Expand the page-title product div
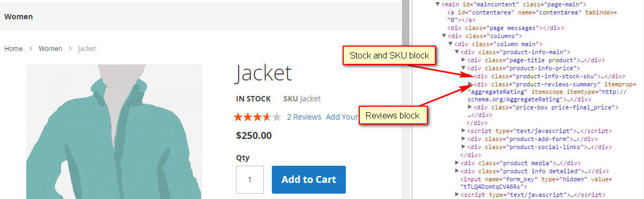Viewport: 644px width, 199px height. click(464, 61)
